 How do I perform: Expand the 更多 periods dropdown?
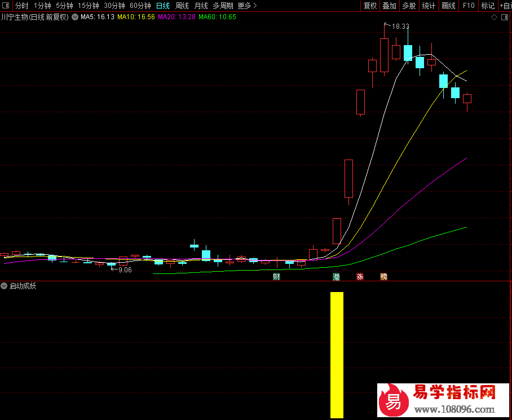click(x=247, y=6)
